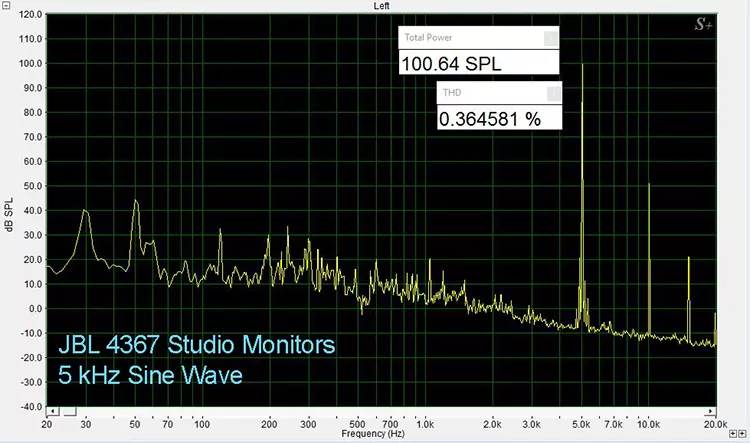Image resolution: width=750 pixels, height=443 pixels.
Task: Click the 5.0k tick on the frequency axis
Action: tap(581, 424)
